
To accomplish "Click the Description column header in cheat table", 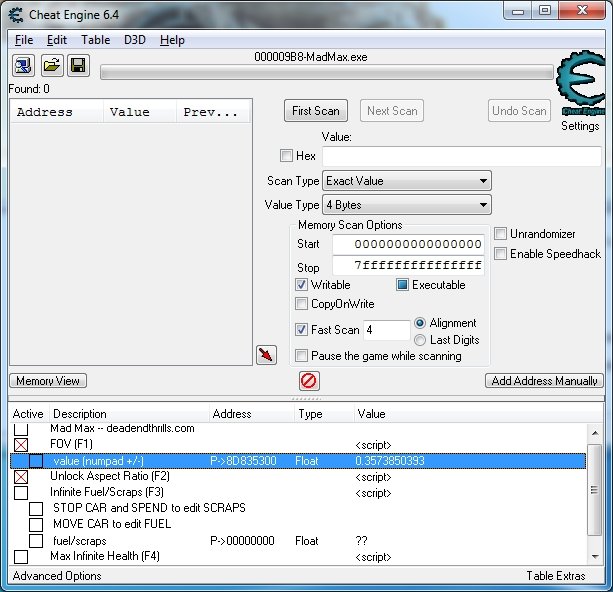I will [x=129, y=414].
